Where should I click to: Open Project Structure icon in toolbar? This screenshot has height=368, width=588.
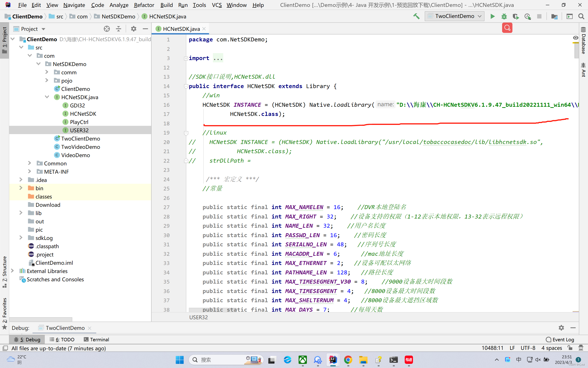(554, 16)
